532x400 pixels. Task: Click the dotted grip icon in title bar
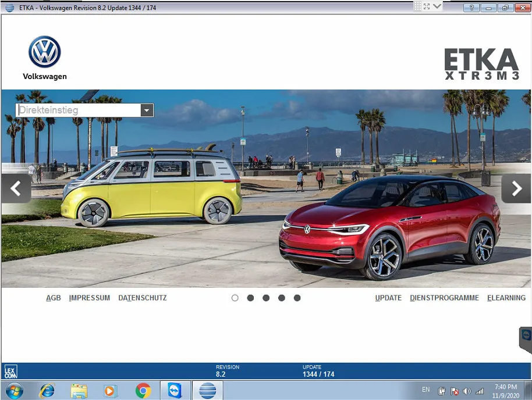[x=418, y=6]
